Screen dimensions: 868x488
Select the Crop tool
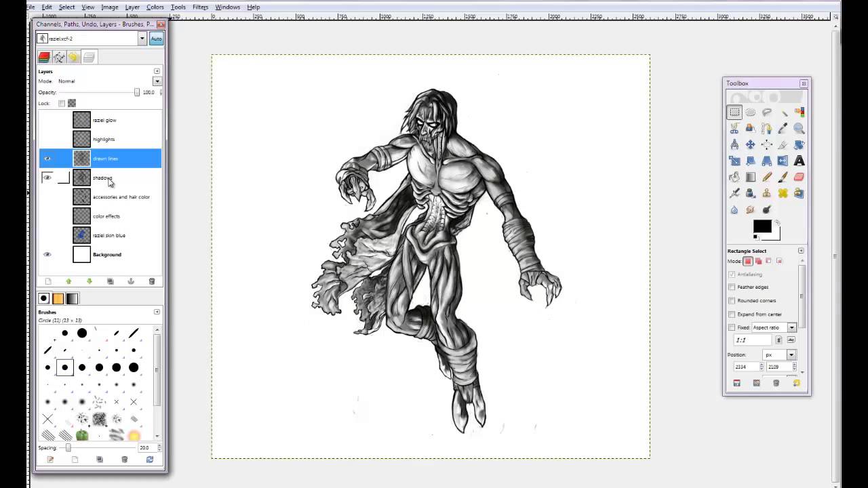click(x=783, y=144)
